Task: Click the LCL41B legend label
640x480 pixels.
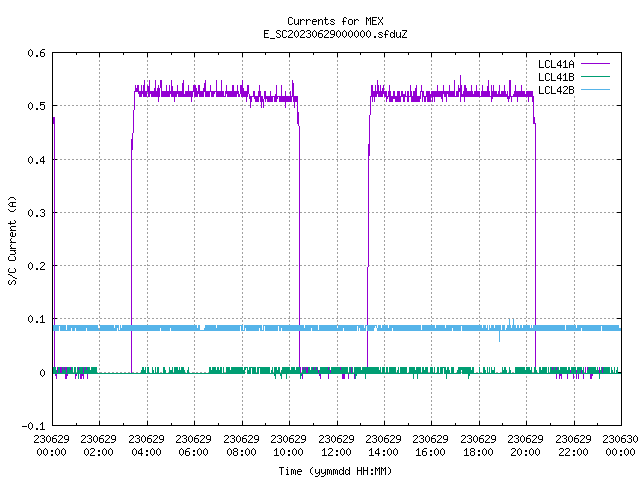Action: tap(556, 77)
